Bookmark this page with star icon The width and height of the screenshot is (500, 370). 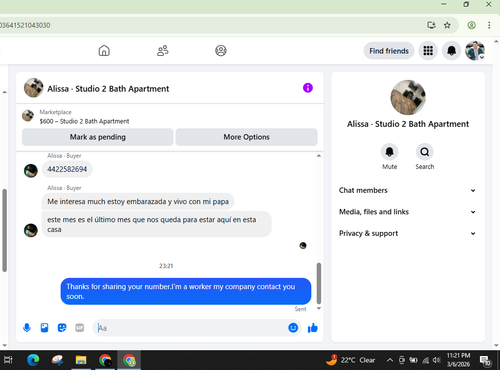click(x=447, y=25)
